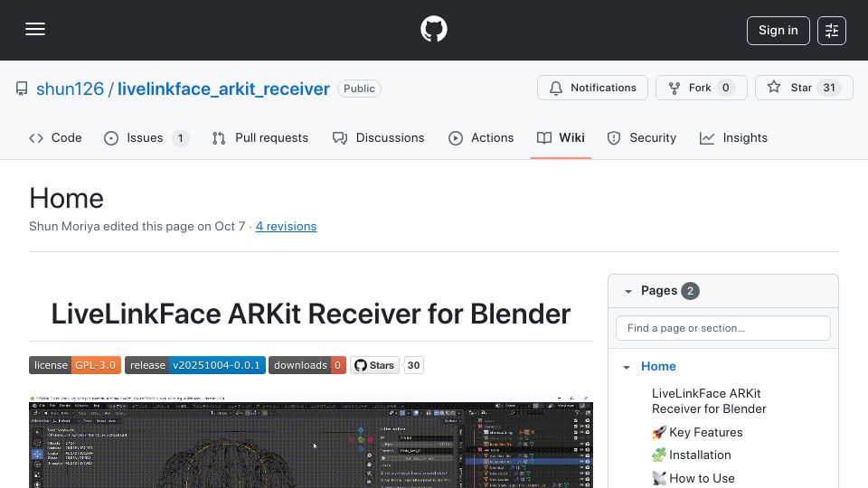Open appearance settings sliders icon button
868x488 pixels.
click(832, 31)
